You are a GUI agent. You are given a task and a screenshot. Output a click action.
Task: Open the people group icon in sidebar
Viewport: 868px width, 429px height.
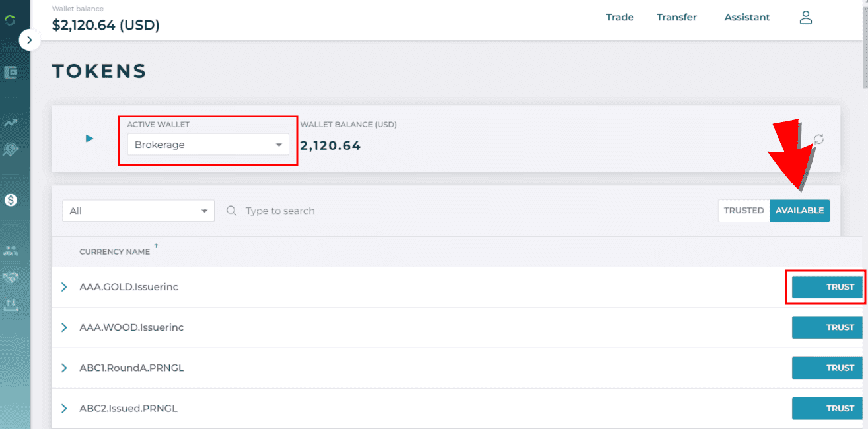point(11,251)
